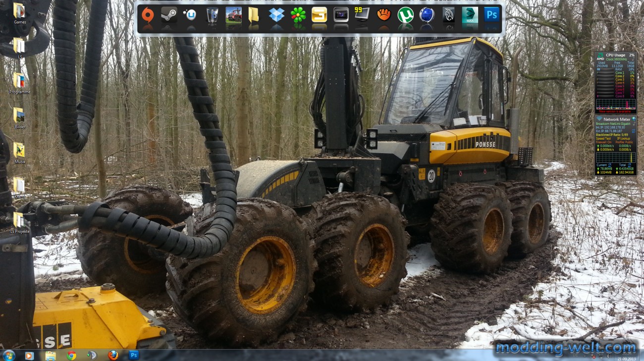Open Google Chrome on taskbar
The width and height of the screenshot is (644, 361).
(71, 355)
